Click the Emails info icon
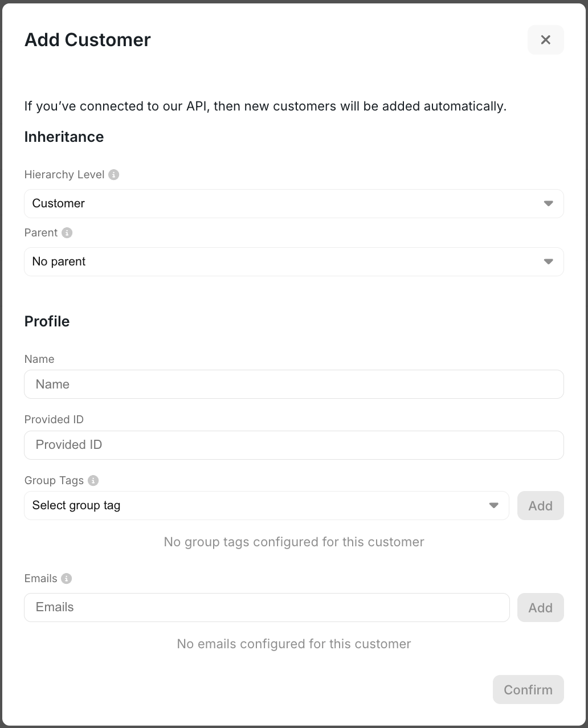The width and height of the screenshot is (588, 728). pyautogui.click(x=66, y=578)
